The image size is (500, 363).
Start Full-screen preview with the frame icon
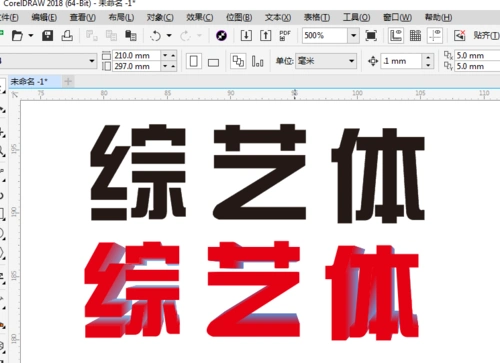(x=371, y=35)
